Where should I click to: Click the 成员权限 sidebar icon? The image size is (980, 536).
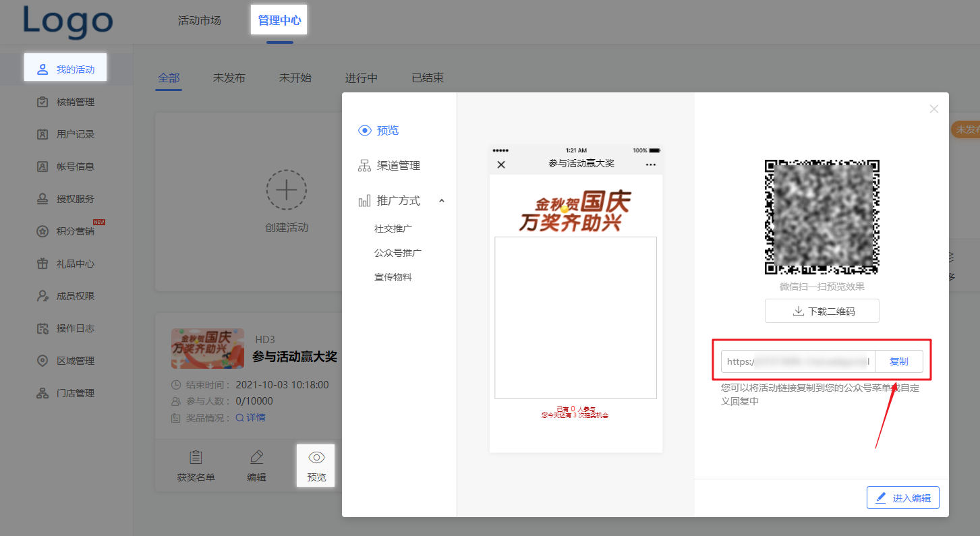(42, 296)
